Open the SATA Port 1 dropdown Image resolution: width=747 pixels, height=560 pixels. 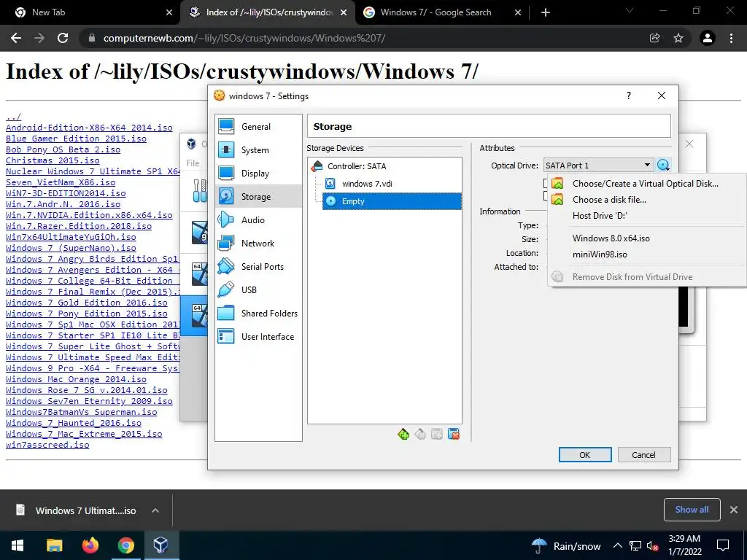tap(598, 166)
